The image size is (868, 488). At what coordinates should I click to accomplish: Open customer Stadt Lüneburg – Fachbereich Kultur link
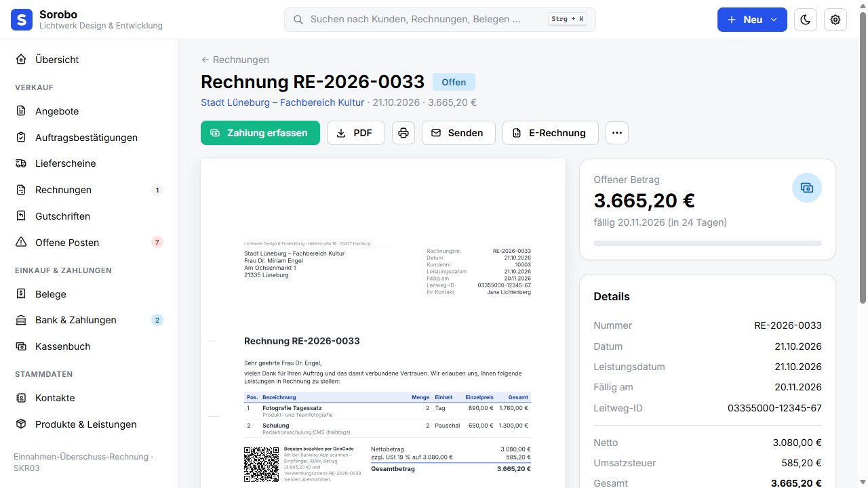tap(282, 102)
